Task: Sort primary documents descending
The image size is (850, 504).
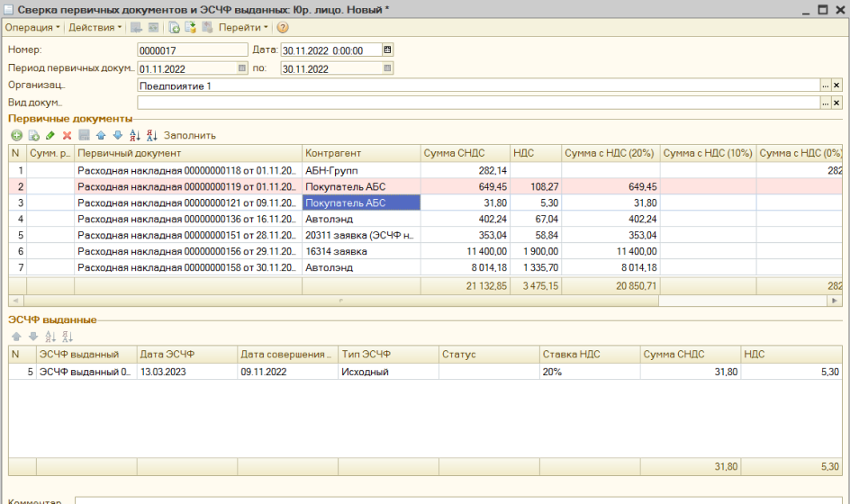Action: click(x=152, y=136)
